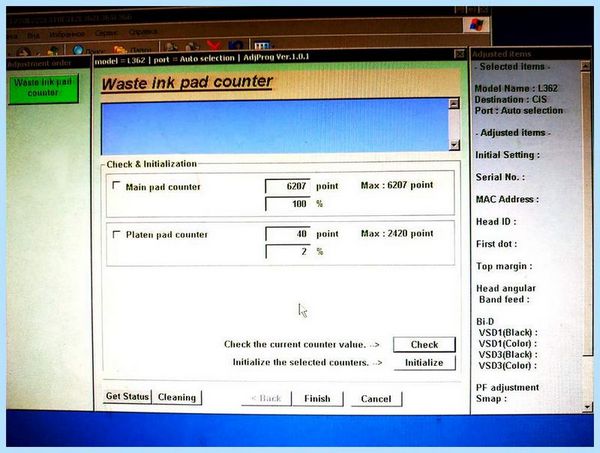Viewport: 600px width, 453px height.
Task: Click the Main pad counter 6207 point field
Action: pos(288,186)
